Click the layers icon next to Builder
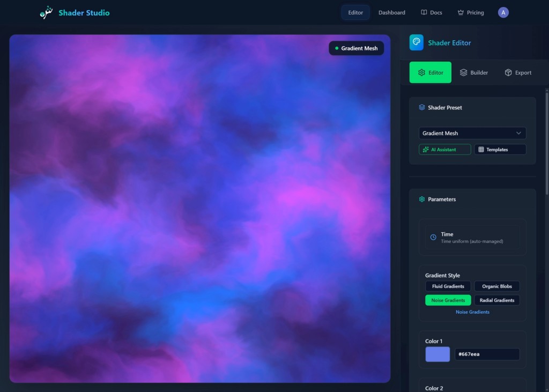This screenshot has width=549, height=392. pyautogui.click(x=464, y=72)
